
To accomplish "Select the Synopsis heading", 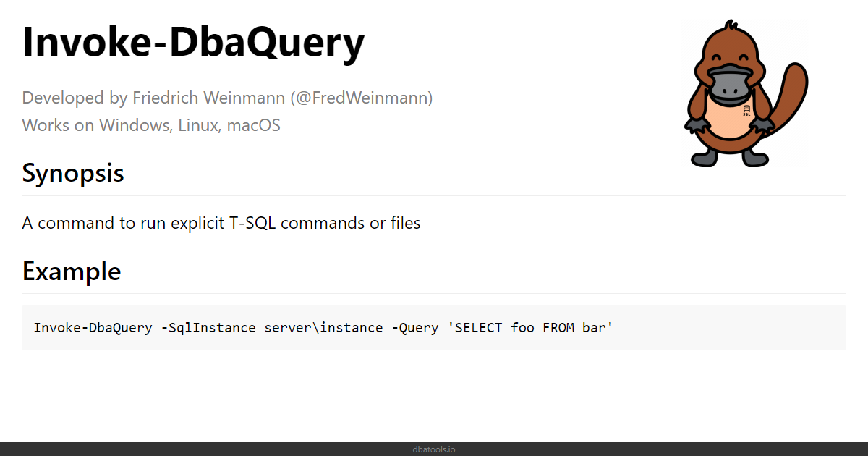I will [73, 173].
